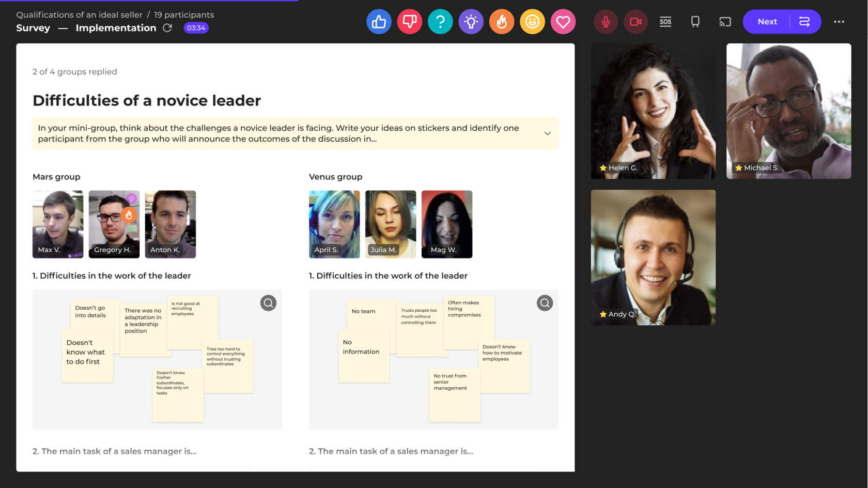Toggle the camera on or off
Screen dimensions: 868x488
pyautogui.click(x=636, y=22)
